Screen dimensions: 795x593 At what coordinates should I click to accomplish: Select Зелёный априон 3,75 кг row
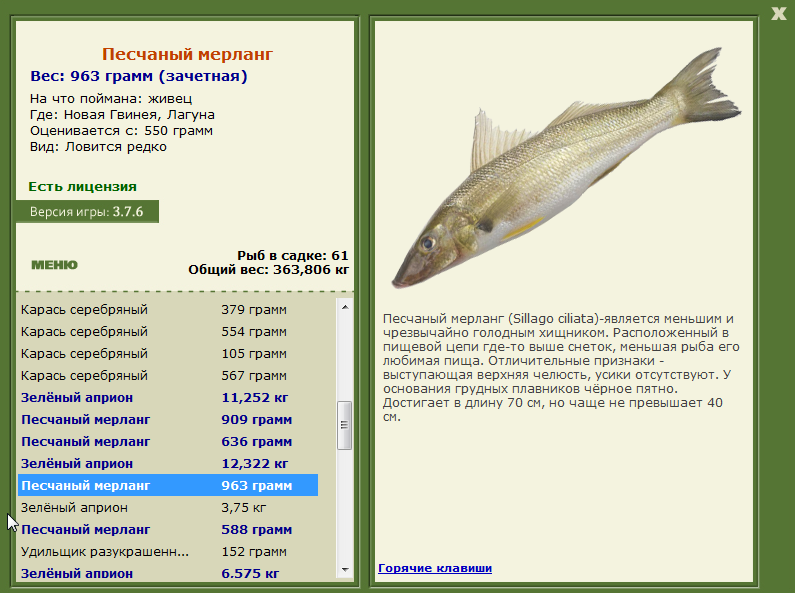click(x=168, y=507)
